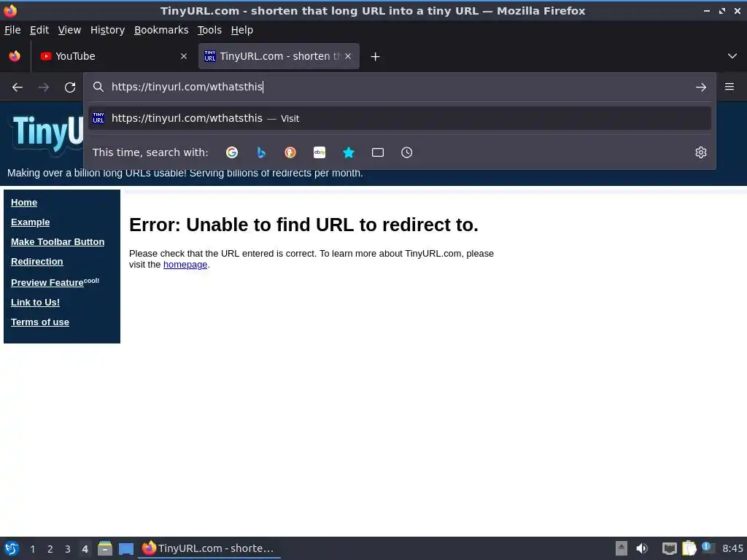
Task: Click the 8:45 clock in the taskbar
Action: [732, 548]
